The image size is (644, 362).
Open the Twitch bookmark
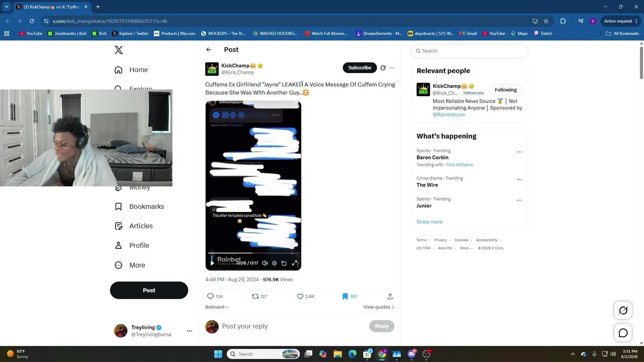[x=543, y=34]
